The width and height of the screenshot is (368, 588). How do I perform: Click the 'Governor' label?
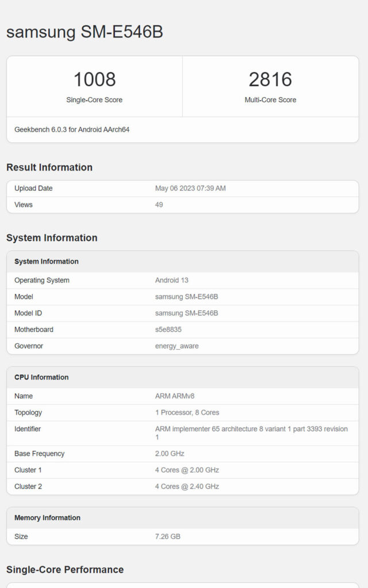pyautogui.click(x=29, y=346)
